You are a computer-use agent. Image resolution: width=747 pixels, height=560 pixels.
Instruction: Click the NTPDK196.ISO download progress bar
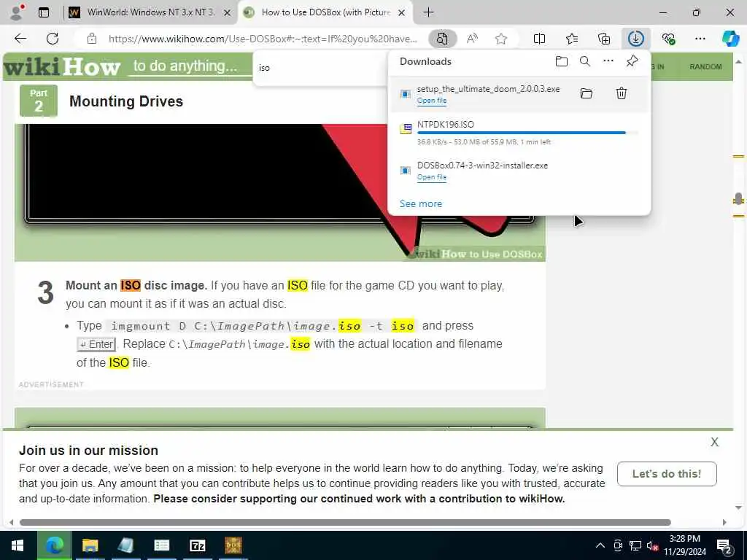click(x=527, y=133)
